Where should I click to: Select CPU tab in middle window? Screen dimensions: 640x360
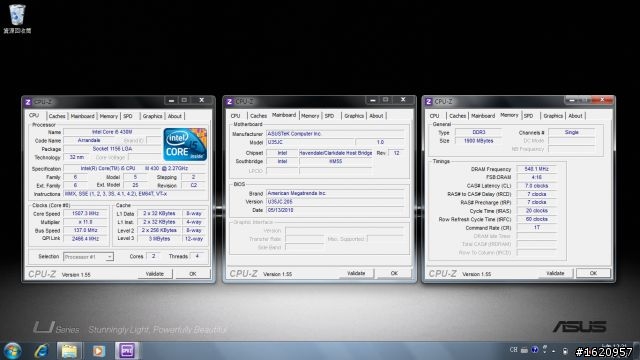coord(236,116)
